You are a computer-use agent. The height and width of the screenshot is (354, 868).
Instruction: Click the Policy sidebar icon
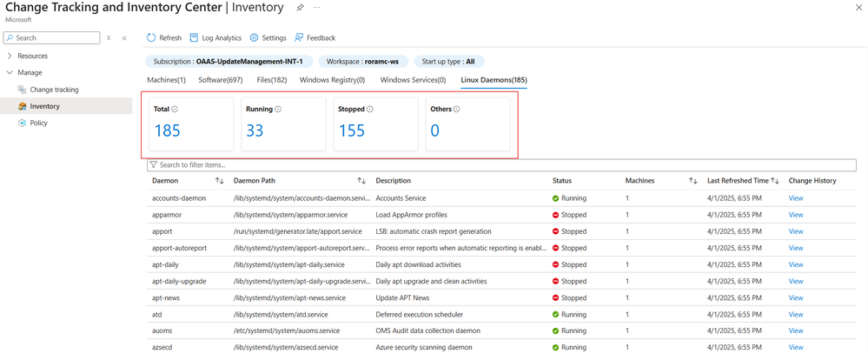(x=22, y=123)
